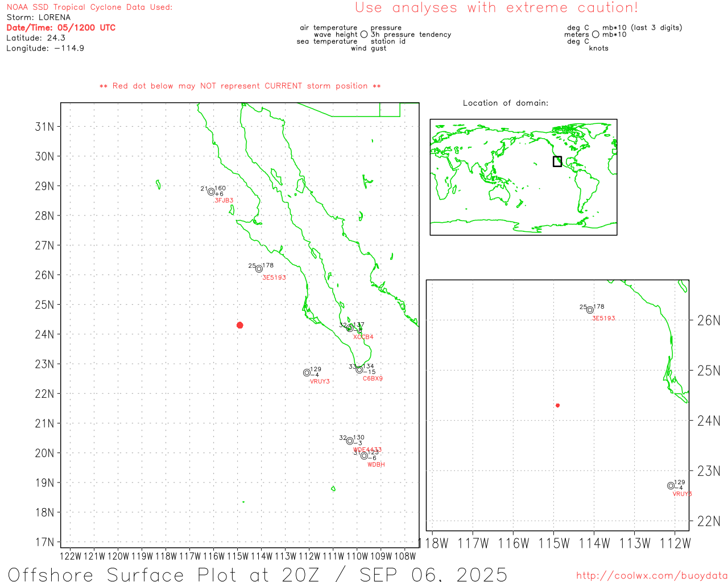Click the 17N latitude label on main map axis
This screenshot has height=582, width=728.
pos(45,542)
